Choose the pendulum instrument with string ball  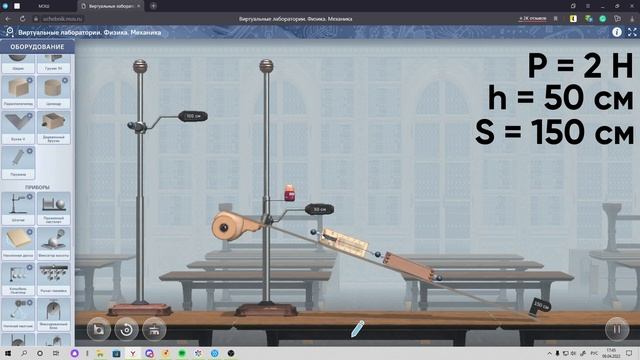pyautogui.click(x=18, y=314)
